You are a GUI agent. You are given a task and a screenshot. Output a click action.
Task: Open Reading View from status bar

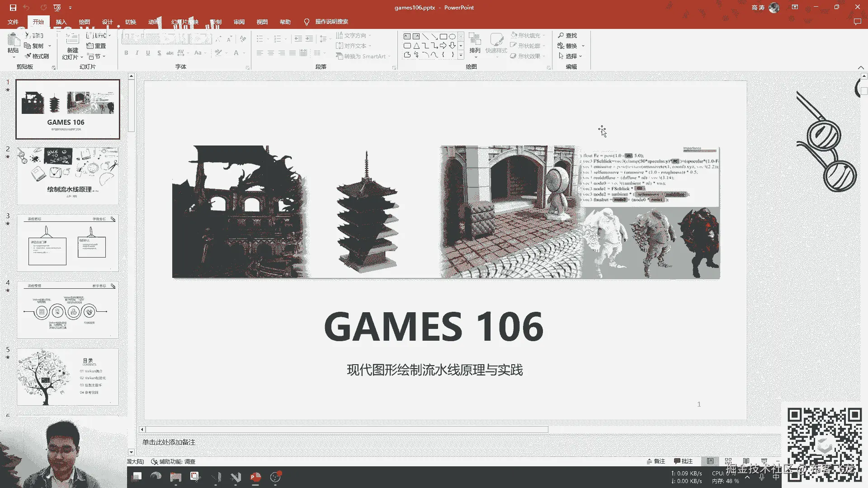(746, 461)
